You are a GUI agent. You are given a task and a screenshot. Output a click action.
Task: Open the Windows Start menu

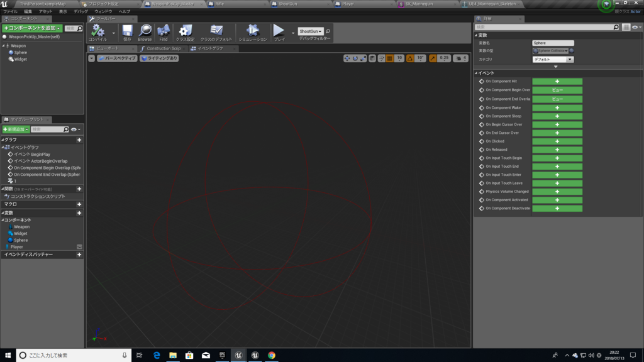tap(8, 356)
